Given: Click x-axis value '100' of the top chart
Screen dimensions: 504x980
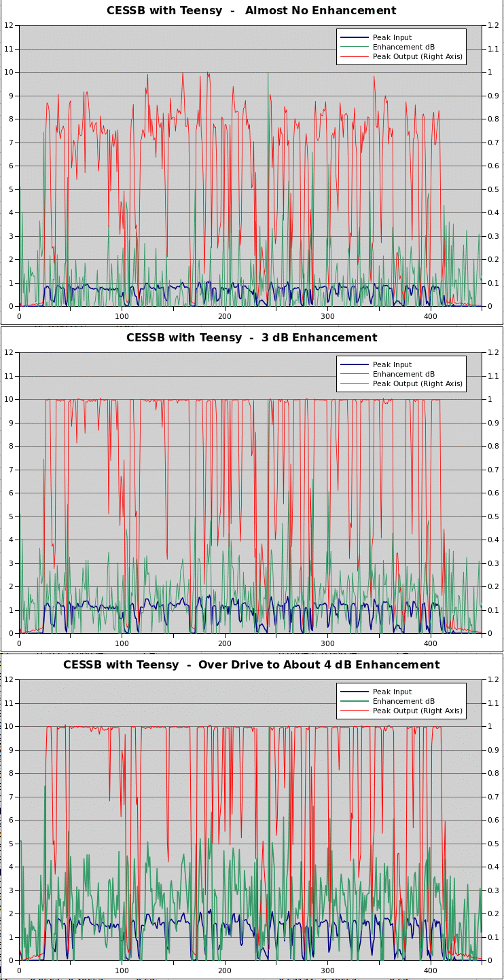Looking at the screenshot, I should pos(122,316).
